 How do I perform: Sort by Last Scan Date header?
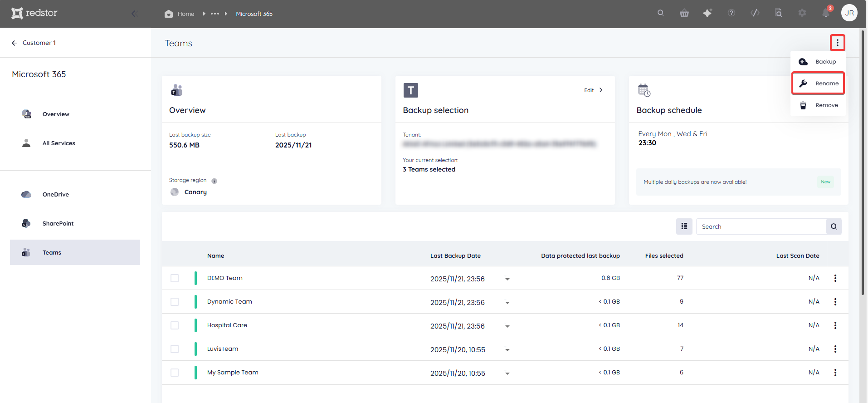coord(798,256)
